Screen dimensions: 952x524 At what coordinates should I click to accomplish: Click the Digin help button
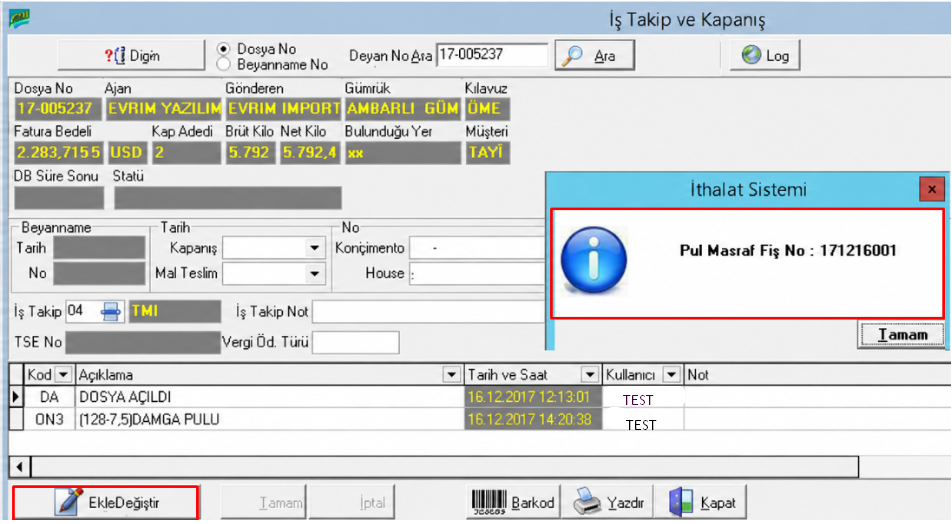point(131,56)
